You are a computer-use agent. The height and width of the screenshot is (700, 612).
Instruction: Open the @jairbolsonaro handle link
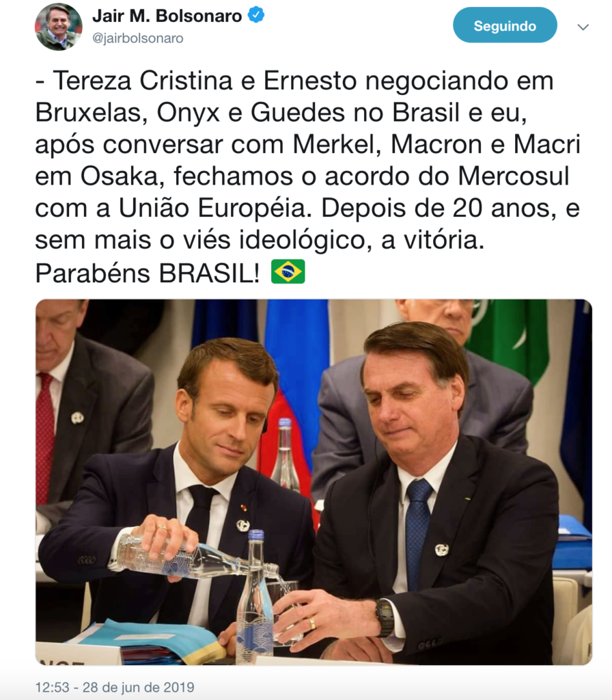[137, 38]
